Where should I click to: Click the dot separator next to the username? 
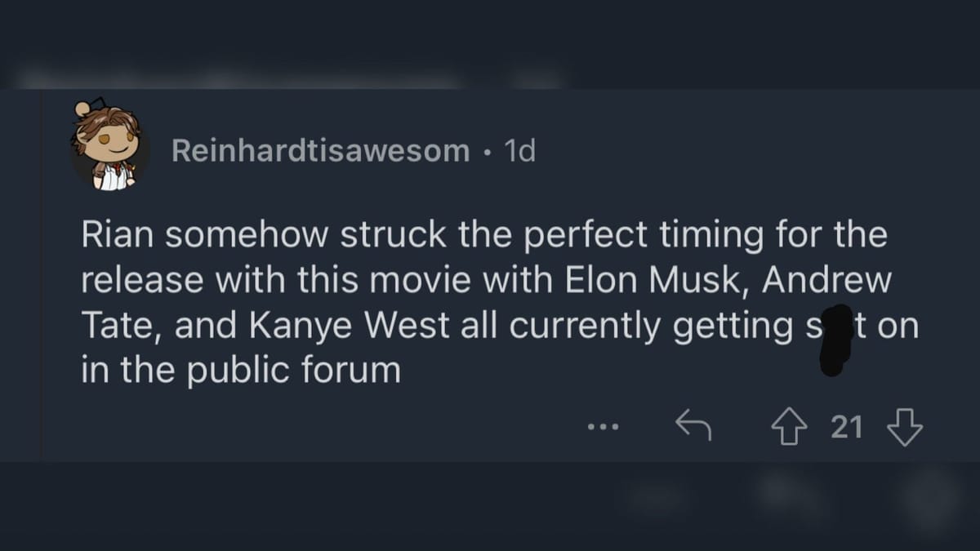(x=485, y=152)
